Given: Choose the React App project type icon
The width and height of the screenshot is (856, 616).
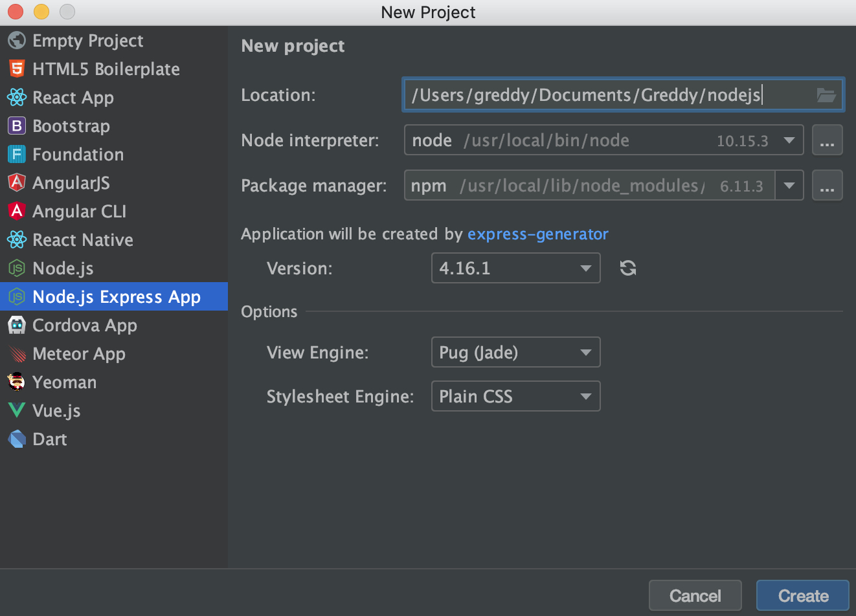Looking at the screenshot, I should point(17,98).
